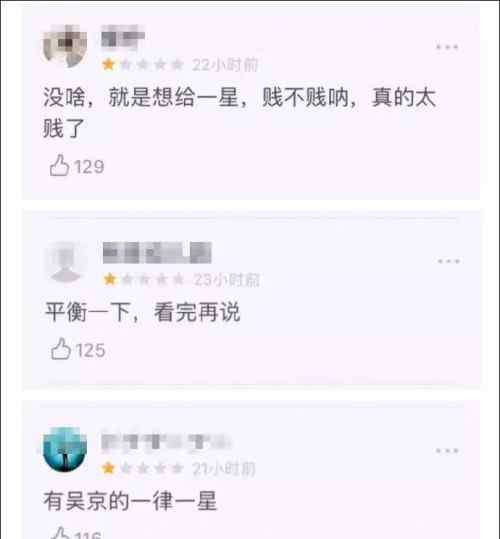Click the one-star rating on the 23小时前 review

coord(144,280)
